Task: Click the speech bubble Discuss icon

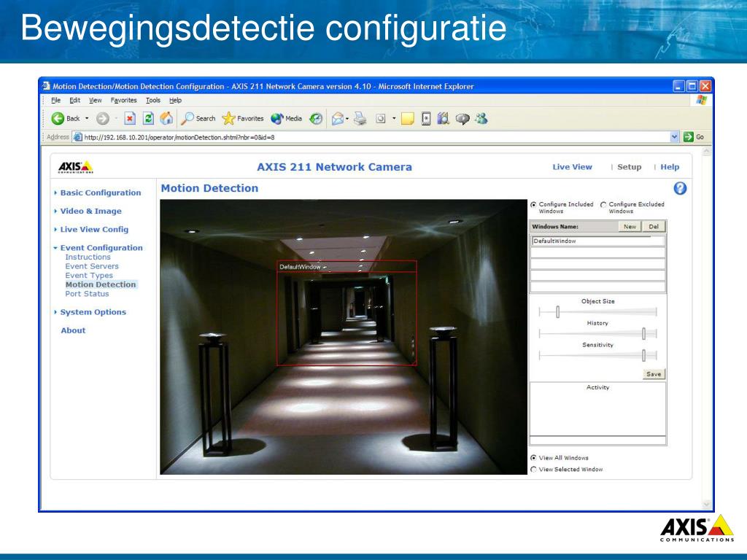Action: 462,119
